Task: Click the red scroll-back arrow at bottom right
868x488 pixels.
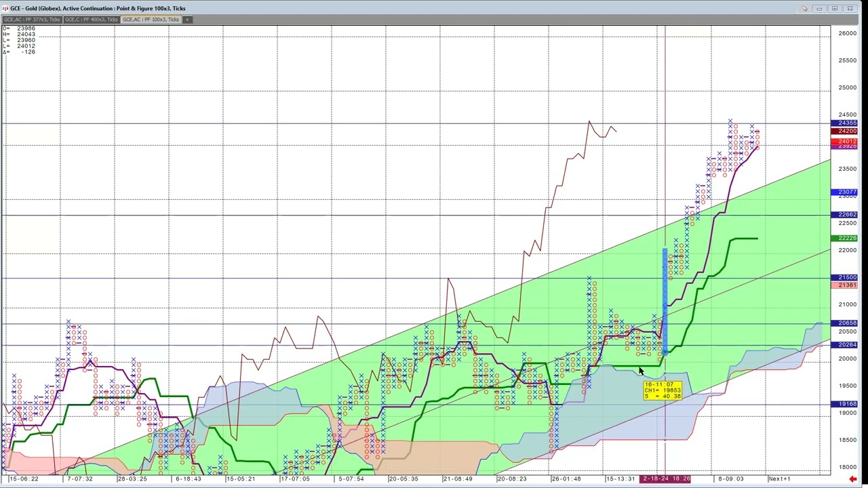Action: [852, 479]
